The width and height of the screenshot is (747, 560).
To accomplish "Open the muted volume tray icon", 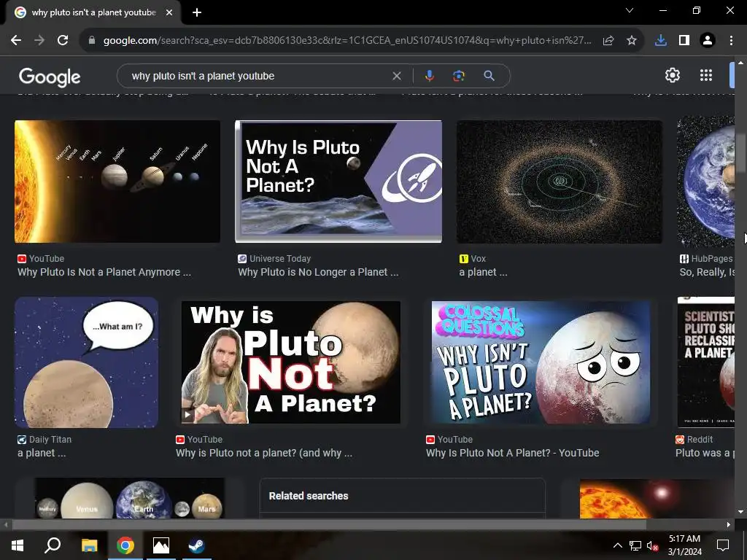I will coord(653,545).
